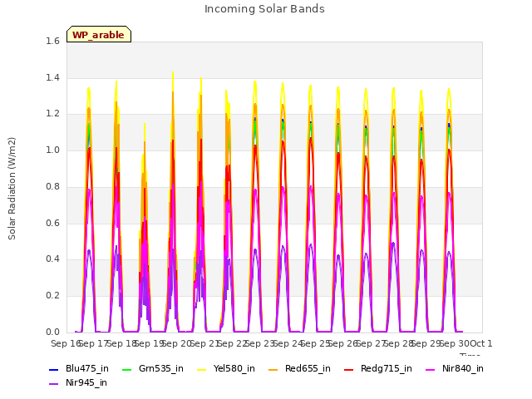The image size is (532, 399).
Task: Click the Nir840_in legend label
Action: pyautogui.click(x=463, y=368)
